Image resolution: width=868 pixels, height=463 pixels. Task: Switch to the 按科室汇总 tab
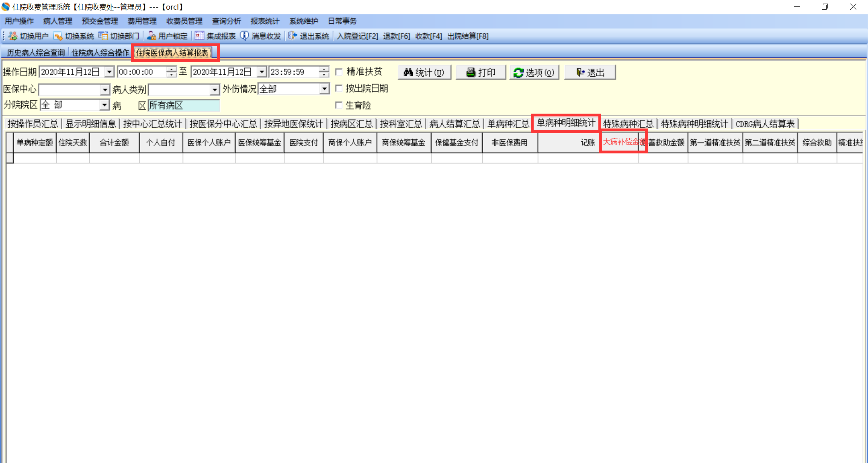tap(401, 124)
